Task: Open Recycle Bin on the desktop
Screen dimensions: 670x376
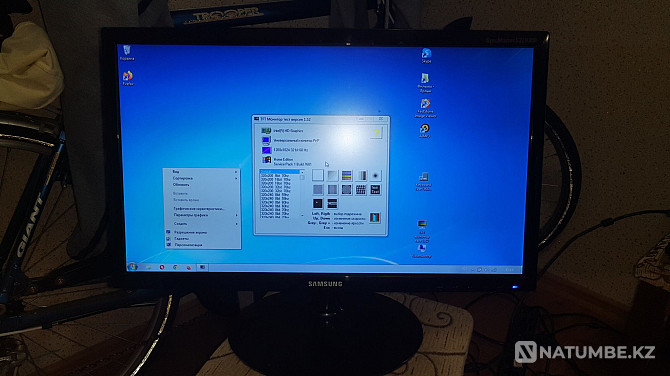Action: 127,53
